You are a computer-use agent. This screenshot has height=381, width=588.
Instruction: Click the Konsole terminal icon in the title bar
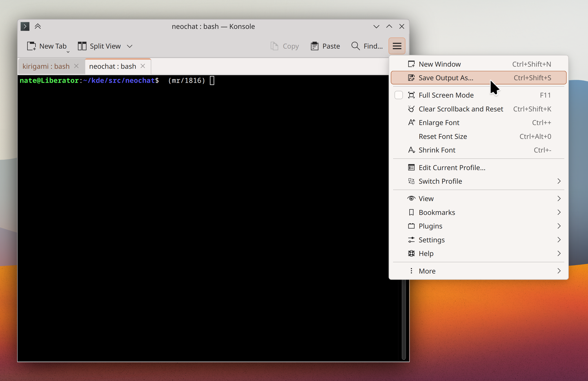point(25,26)
